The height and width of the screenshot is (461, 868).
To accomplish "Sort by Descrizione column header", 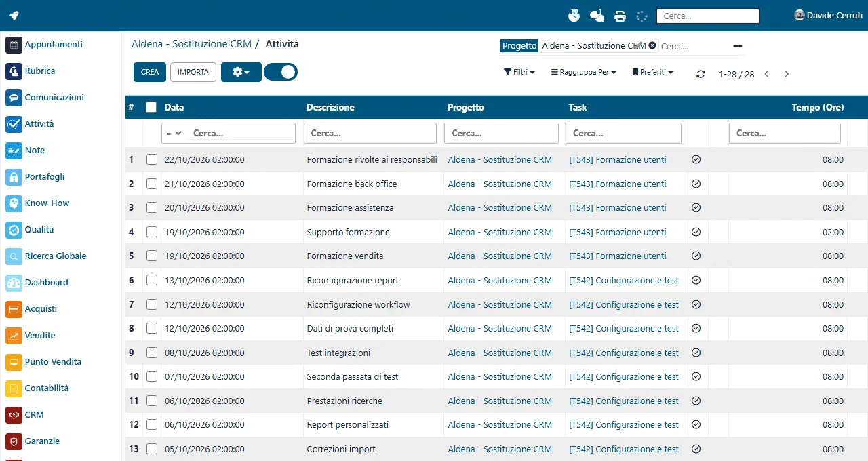I will coord(330,107).
